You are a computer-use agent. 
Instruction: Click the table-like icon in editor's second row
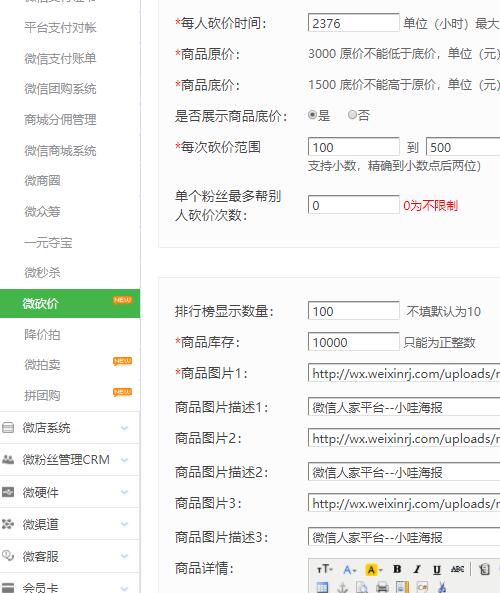click(322, 587)
